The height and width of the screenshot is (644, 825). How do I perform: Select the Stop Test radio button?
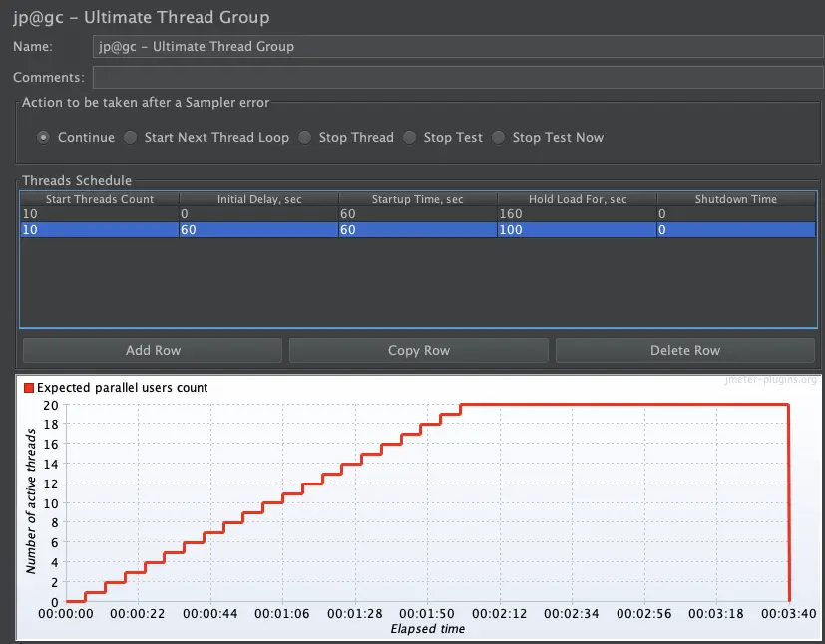(409, 138)
